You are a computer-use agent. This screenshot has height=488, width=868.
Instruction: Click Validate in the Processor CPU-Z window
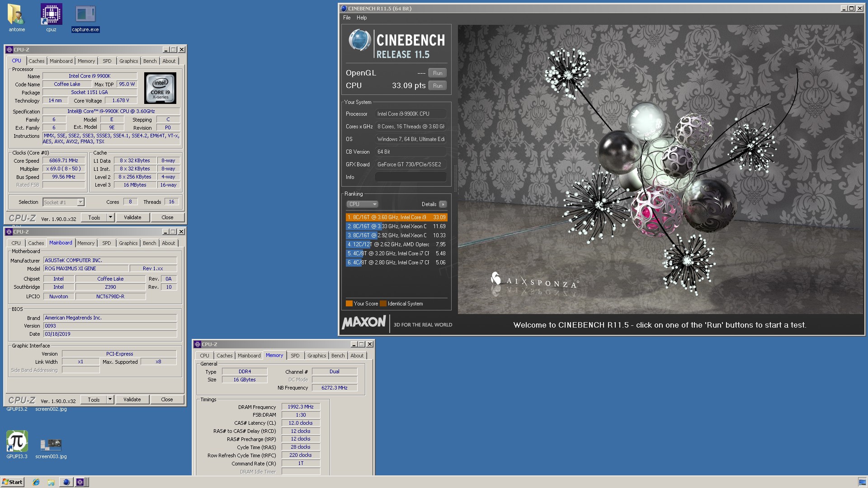(132, 217)
